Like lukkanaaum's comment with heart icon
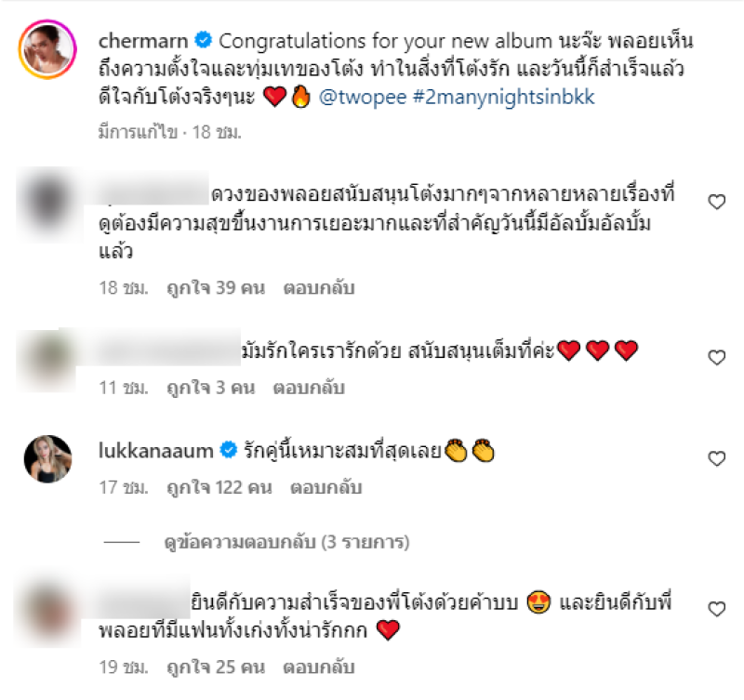The height and width of the screenshot is (700, 744). pyautogui.click(x=716, y=458)
